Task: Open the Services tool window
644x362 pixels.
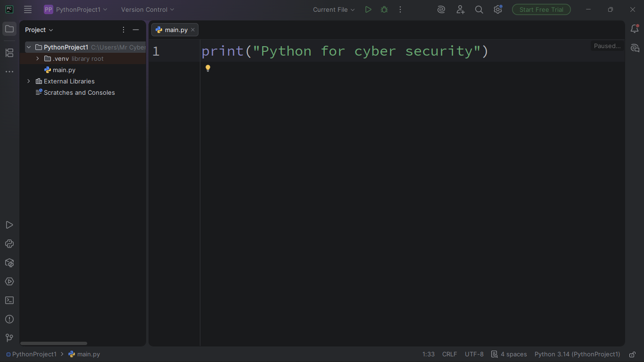Action: [x=9, y=281]
